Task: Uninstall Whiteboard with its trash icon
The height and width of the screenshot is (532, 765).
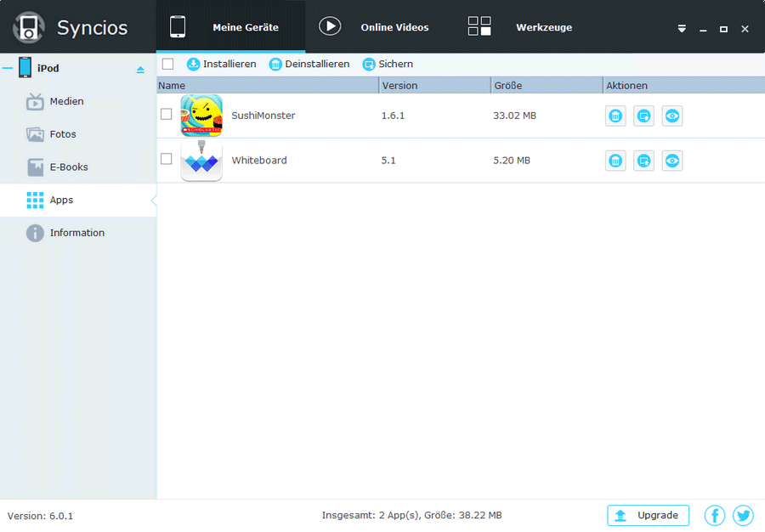Action: 615,161
